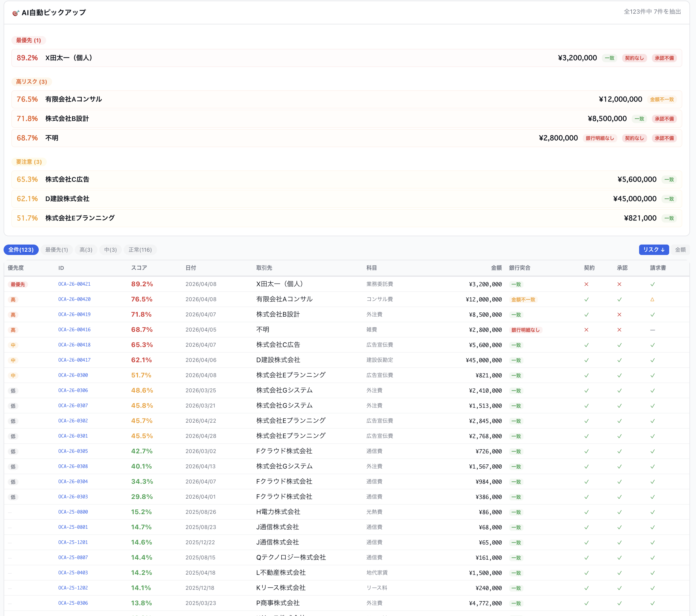Viewport: 696px width, 616px height.
Task: Click the 48.6% score cell
Action: pyautogui.click(x=142, y=391)
